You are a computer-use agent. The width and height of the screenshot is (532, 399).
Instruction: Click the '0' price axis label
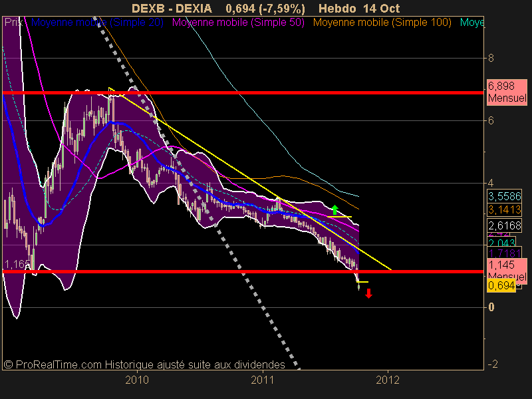pos(491,307)
